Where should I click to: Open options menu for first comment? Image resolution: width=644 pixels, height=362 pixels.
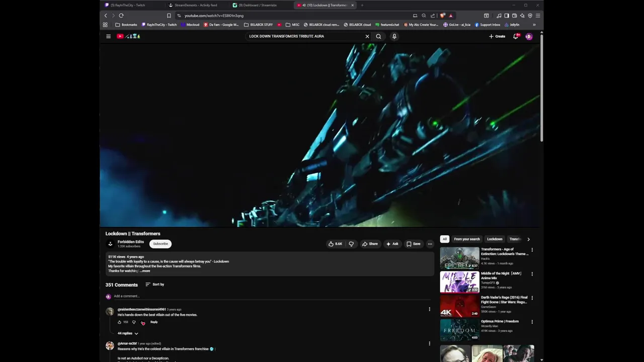(x=429, y=309)
